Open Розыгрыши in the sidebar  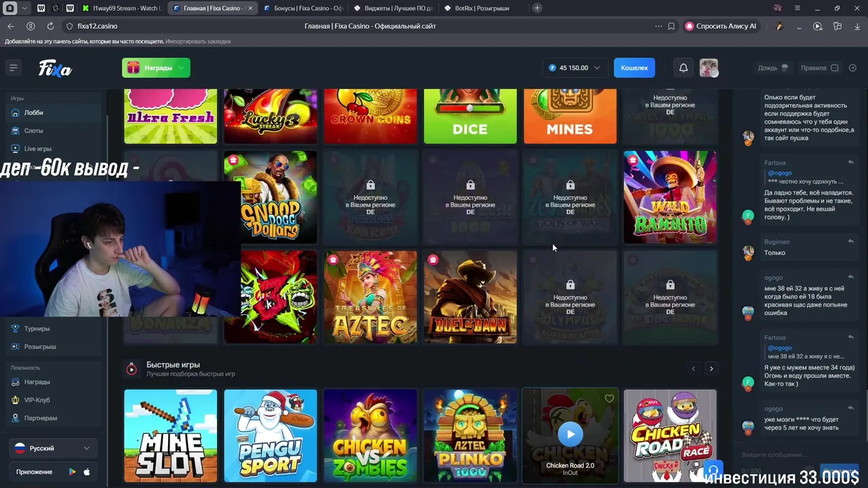(x=54, y=347)
